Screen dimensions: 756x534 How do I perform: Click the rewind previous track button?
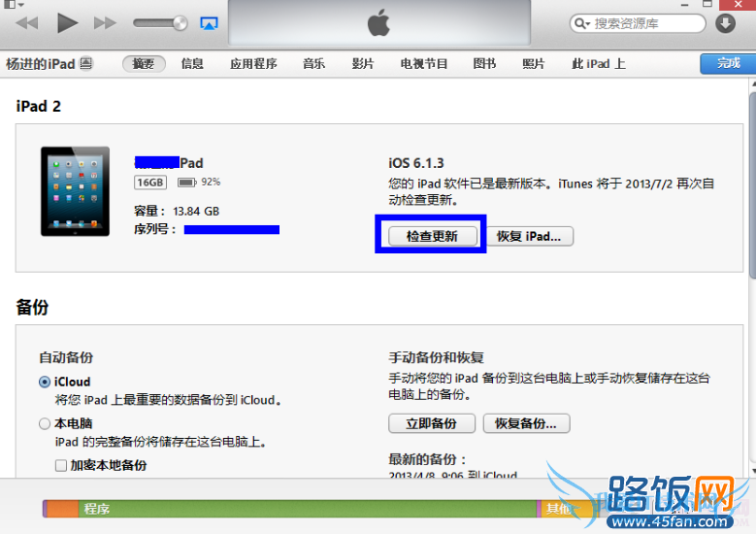[x=27, y=22]
